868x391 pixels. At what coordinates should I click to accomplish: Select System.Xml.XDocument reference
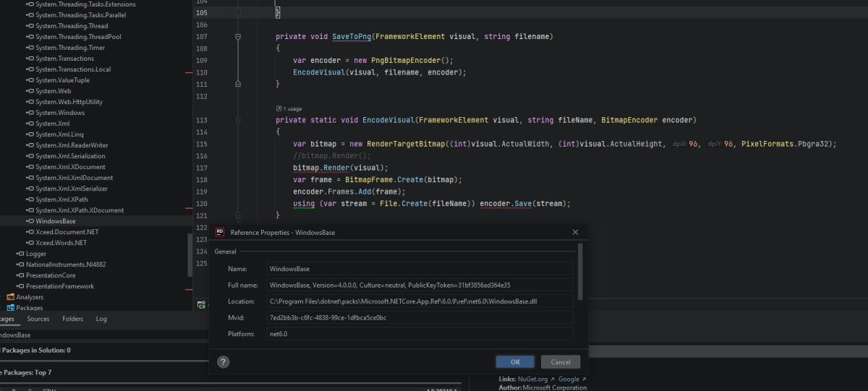pos(70,167)
